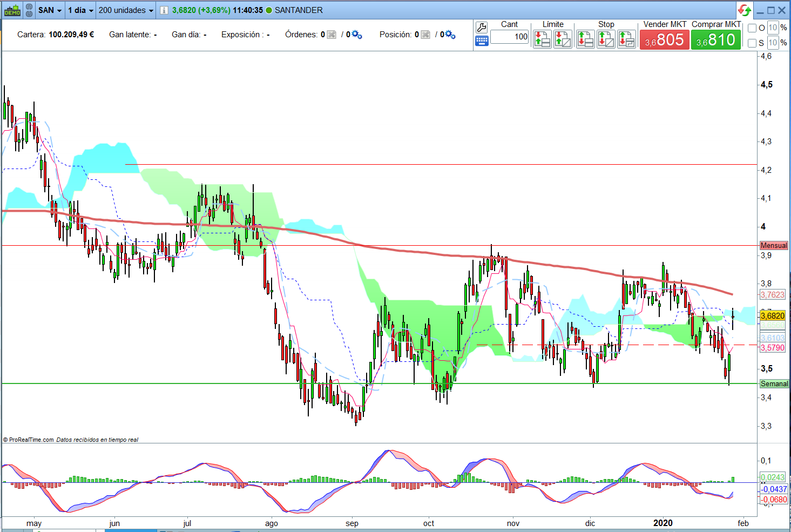Click the Gan latente label
This screenshot has width=791, height=532.
[x=130, y=35]
